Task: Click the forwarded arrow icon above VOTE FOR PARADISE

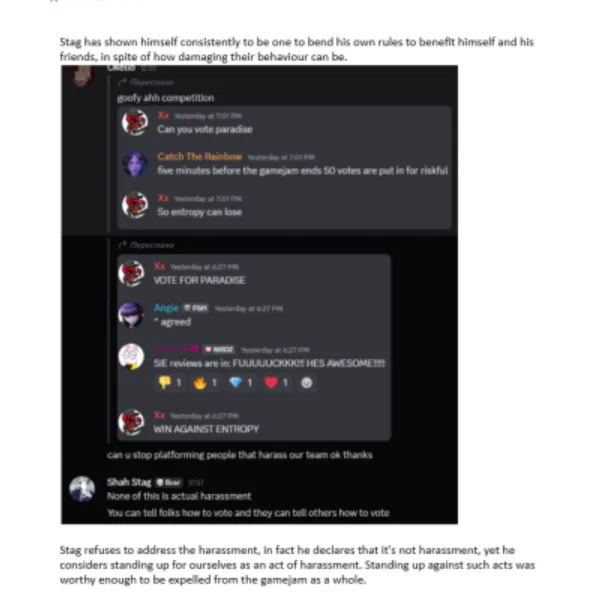Action: [122, 245]
